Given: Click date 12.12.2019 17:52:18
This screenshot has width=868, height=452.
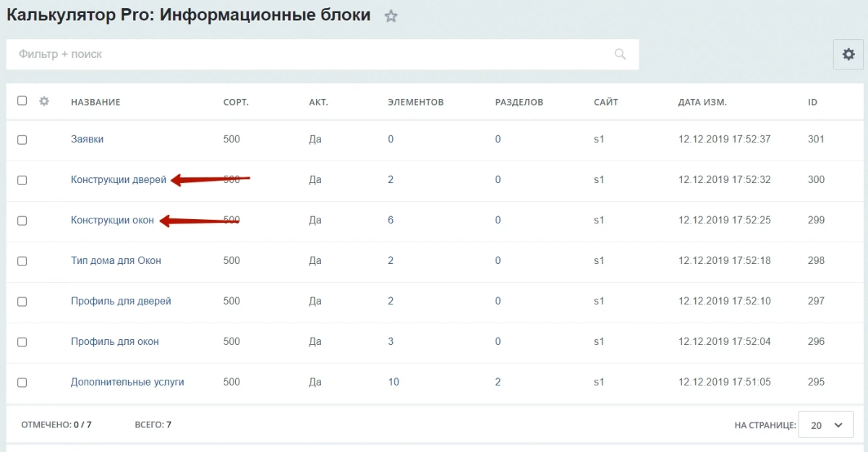Looking at the screenshot, I should tap(725, 260).
